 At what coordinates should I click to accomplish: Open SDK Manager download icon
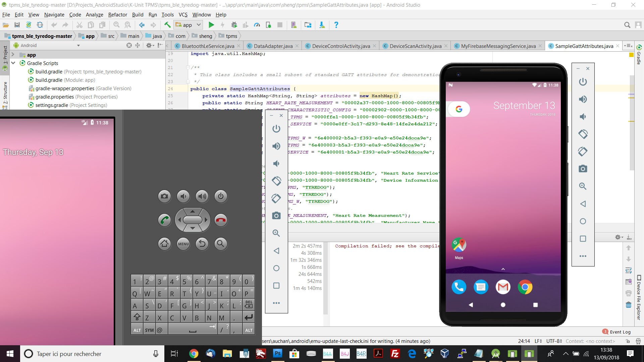coord(322,25)
